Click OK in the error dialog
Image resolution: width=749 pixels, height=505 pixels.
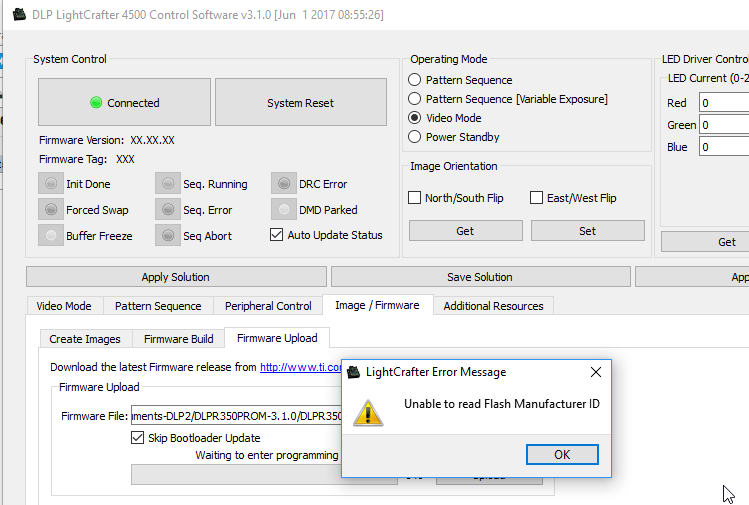tap(562, 454)
